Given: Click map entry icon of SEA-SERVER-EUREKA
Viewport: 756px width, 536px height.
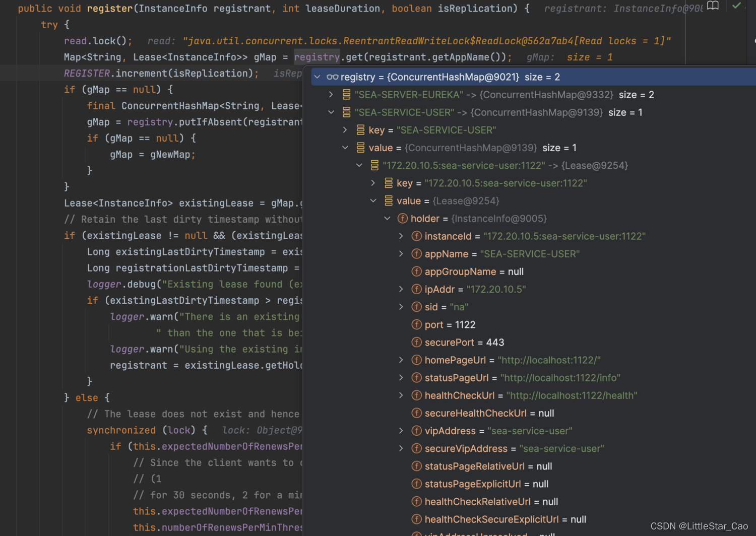Looking at the screenshot, I should (347, 95).
